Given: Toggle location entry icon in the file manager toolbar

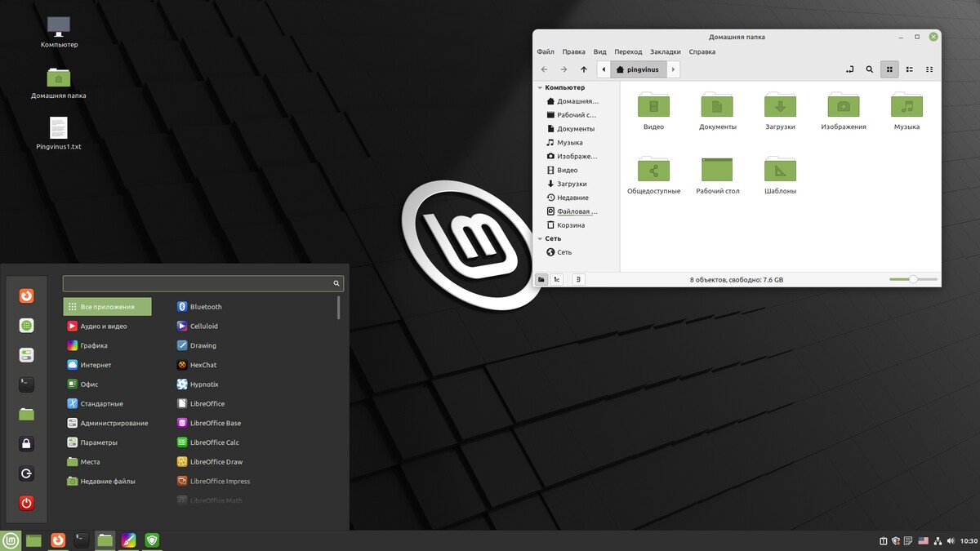Looking at the screenshot, I should click(849, 69).
